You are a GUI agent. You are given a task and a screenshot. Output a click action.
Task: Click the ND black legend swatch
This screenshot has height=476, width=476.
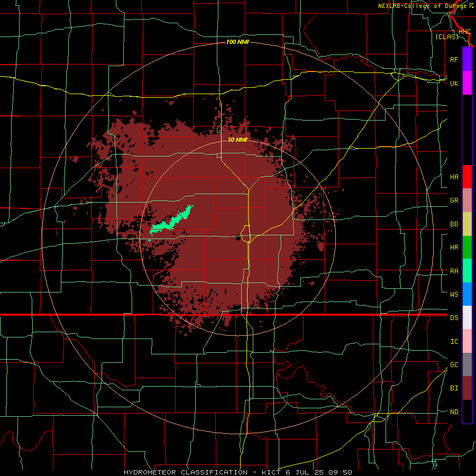[x=467, y=411]
